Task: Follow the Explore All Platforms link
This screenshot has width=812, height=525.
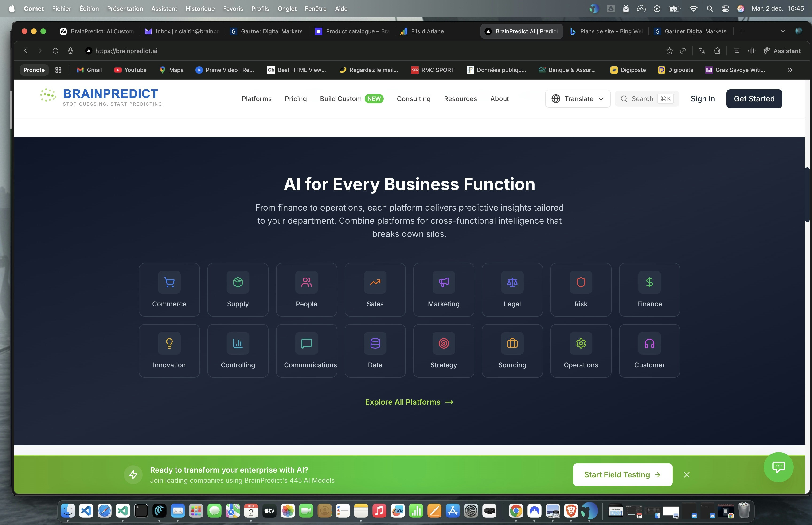Action: click(x=409, y=402)
